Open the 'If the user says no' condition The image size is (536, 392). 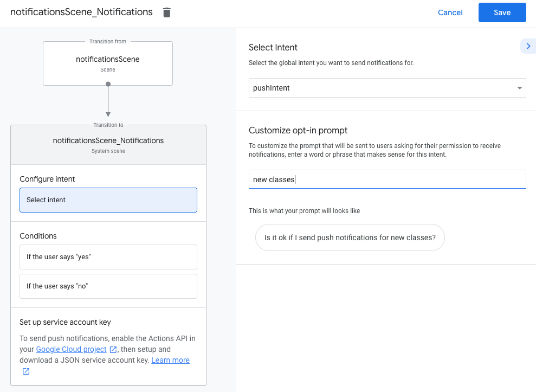pyautogui.click(x=108, y=286)
